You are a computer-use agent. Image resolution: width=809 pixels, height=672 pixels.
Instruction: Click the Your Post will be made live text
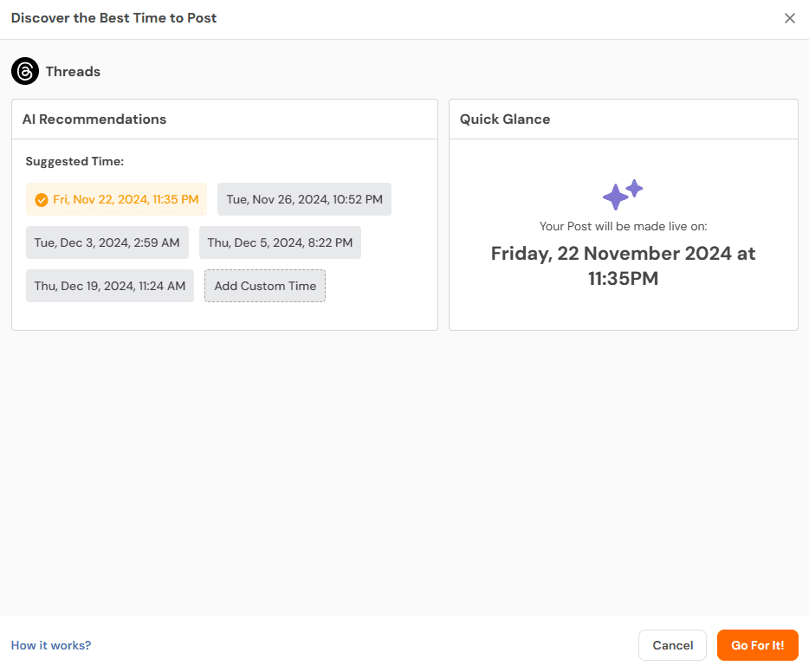click(623, 225)
